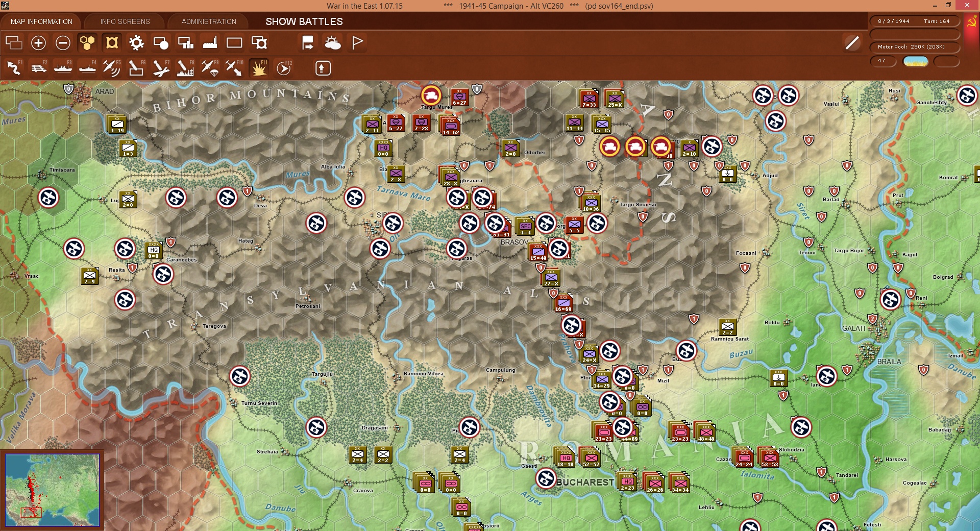This screenshot has width=980, height=531.
Task: Select F2 rail mode
Action: pos(39,68)
